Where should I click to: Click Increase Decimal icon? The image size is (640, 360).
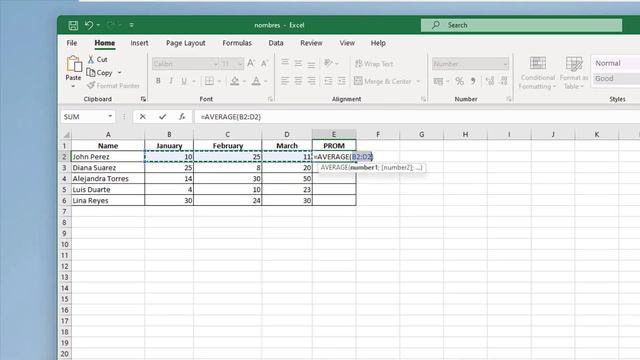490,81
